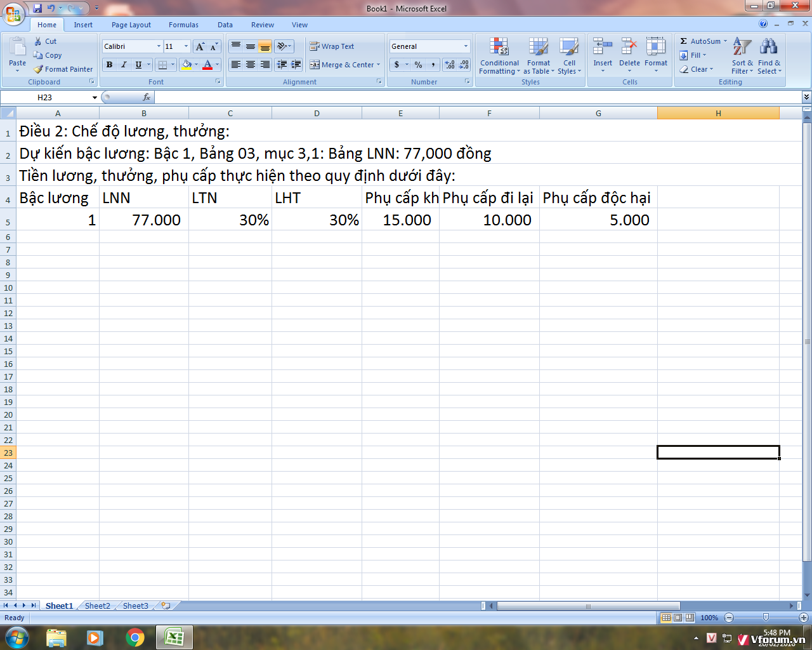Open Google Chrome from the taskbar

134,637
